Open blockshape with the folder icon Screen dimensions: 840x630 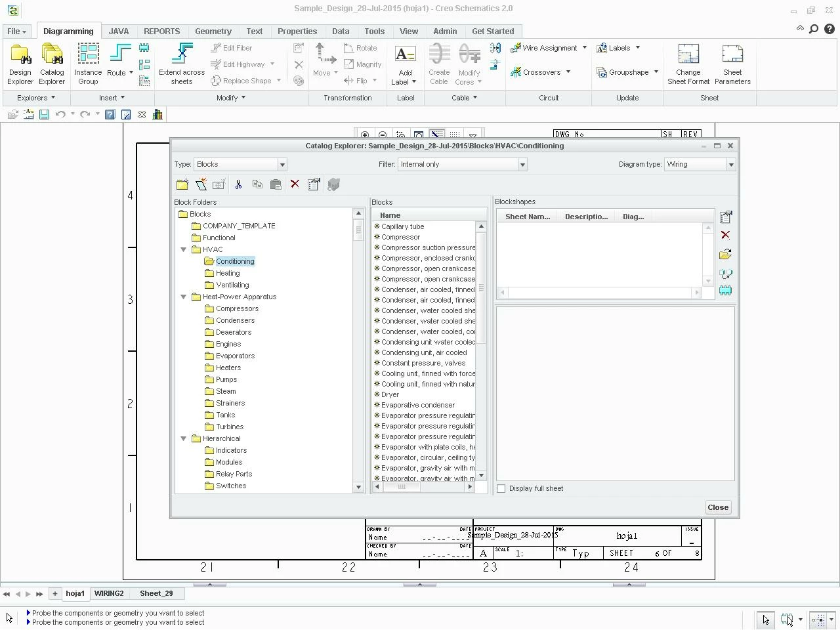tap(725, 254)
